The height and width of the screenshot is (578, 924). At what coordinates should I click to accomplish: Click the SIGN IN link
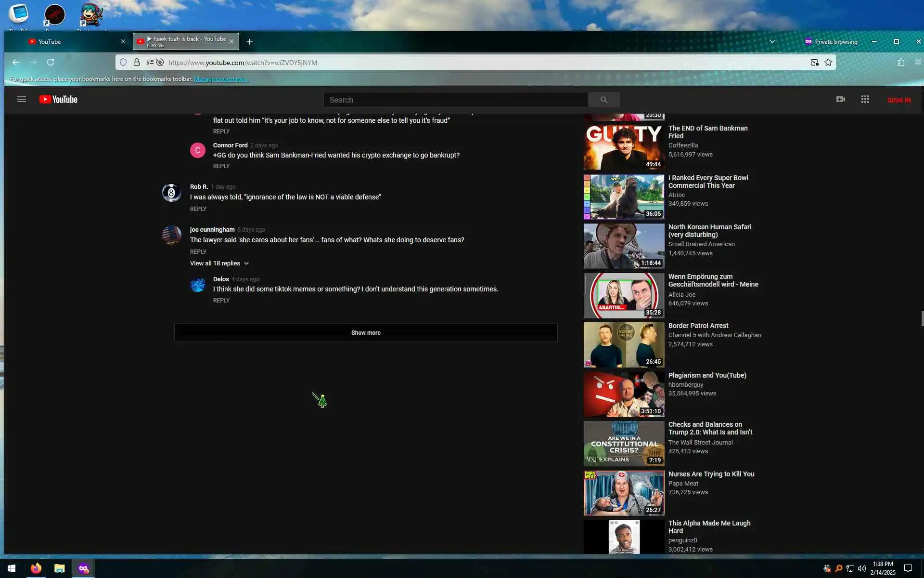(x=898, y=100)
